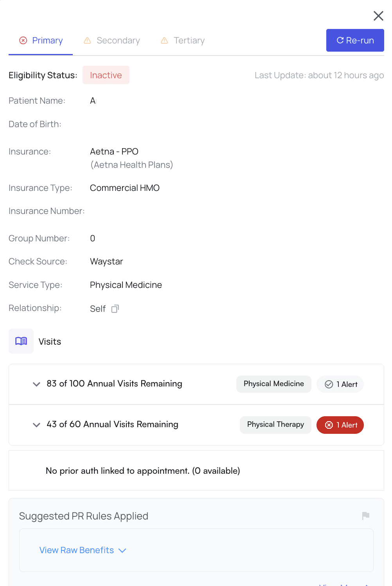The image size is (392, 586).
Task: Switch to the Secondary insurance tab
Action: [x=118, y=41]
